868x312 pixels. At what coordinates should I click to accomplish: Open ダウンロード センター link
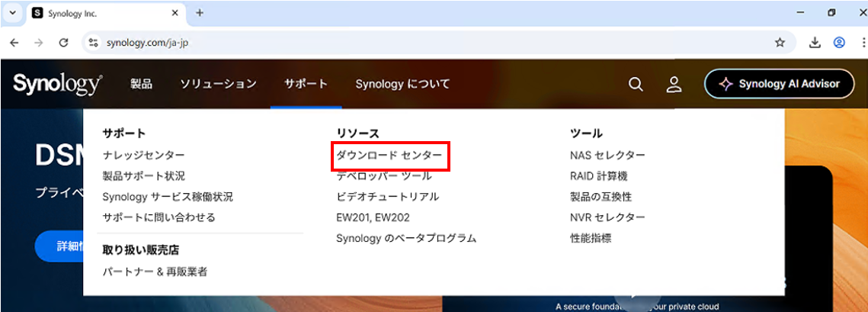coord(389,155)
